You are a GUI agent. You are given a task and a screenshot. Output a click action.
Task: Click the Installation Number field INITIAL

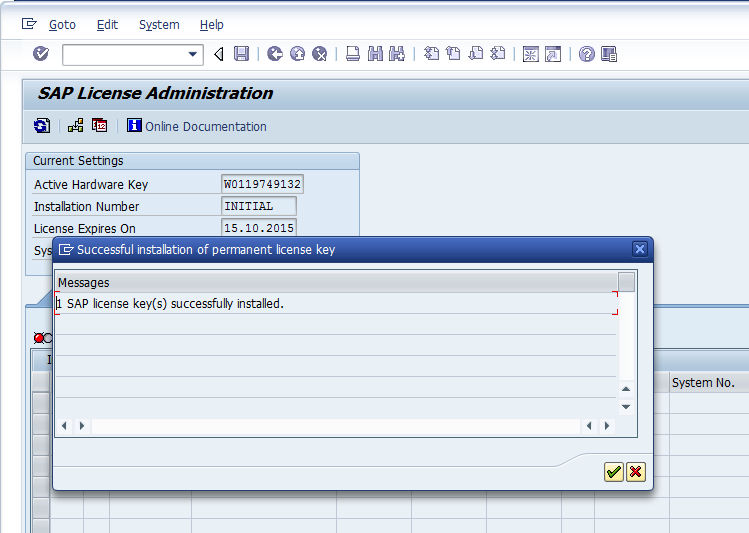click(258, 206)
